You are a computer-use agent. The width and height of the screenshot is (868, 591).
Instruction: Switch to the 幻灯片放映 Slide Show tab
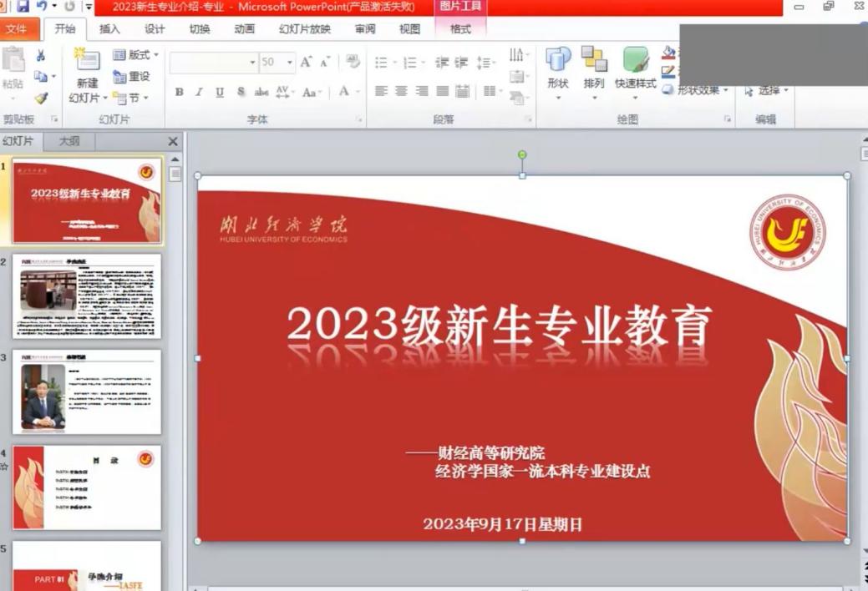click(304, 28)
